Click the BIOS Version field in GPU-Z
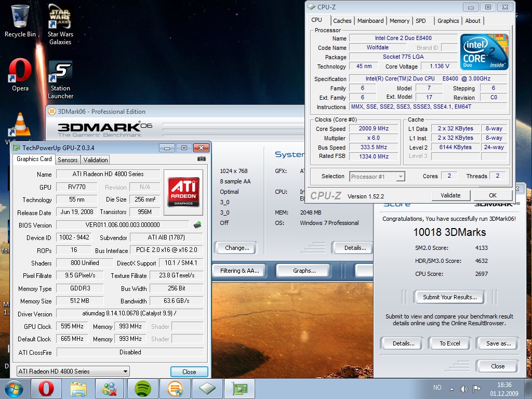 point(123,224)
